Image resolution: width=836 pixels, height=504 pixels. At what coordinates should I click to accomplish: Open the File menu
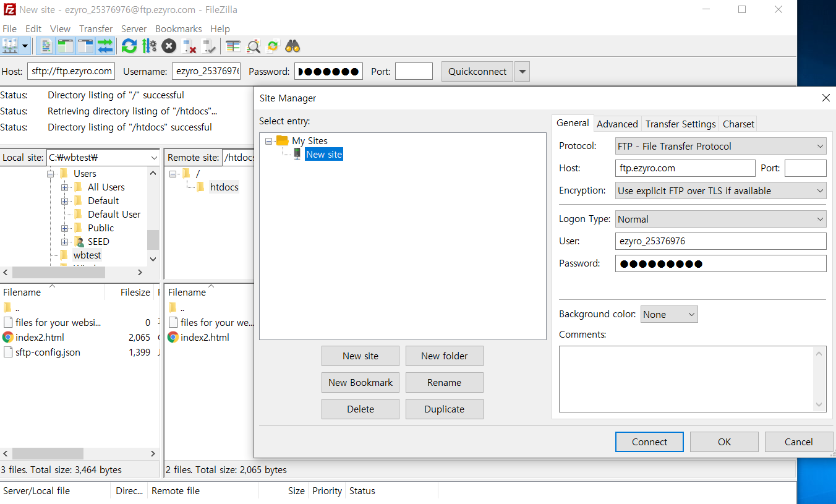coord(9,28)
